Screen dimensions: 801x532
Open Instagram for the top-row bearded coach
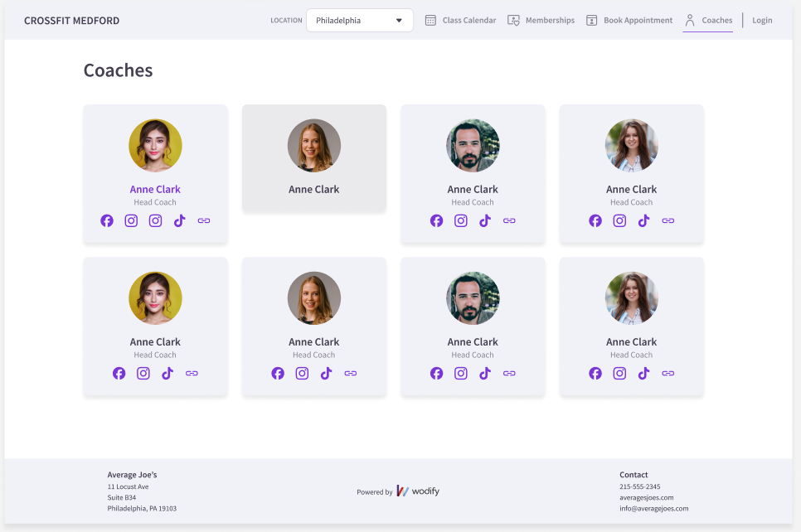click(461, 220)
